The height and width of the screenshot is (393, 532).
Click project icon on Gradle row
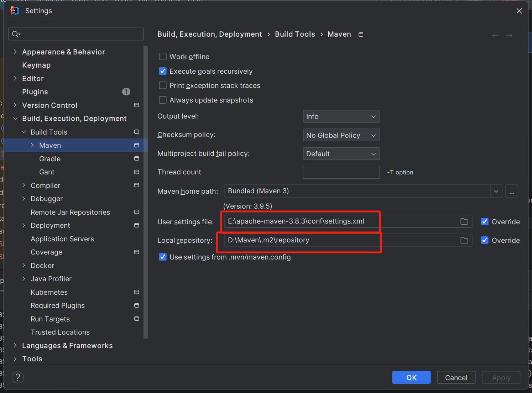[136, 158]
